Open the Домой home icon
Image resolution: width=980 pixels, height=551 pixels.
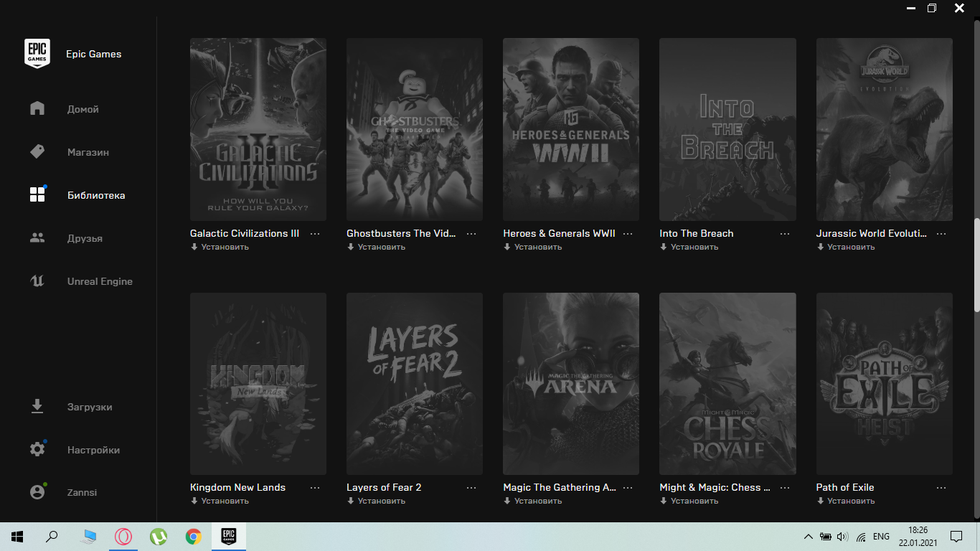[x=37, y=108]
